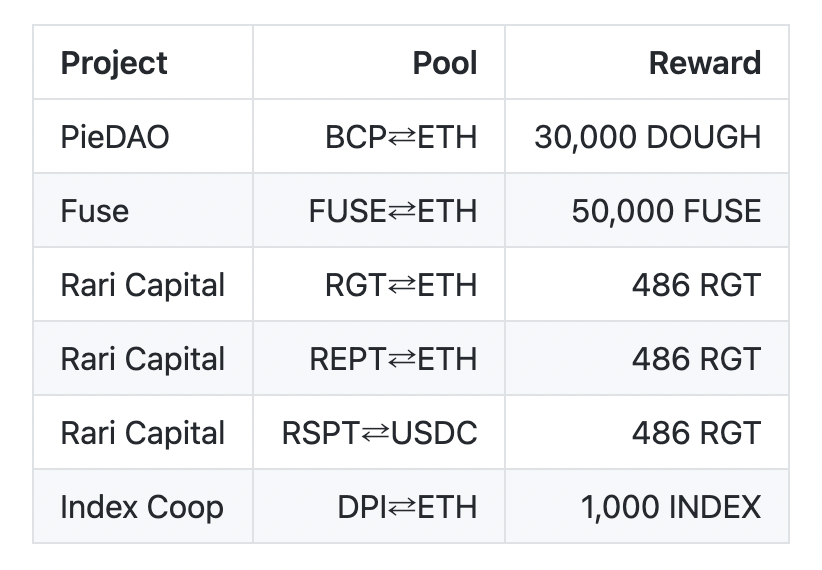Image resolution: width=822 pixels, height=570 pixels.
Task: Click the swap arrows between REPT and ETH
Action: coord(401,359)
